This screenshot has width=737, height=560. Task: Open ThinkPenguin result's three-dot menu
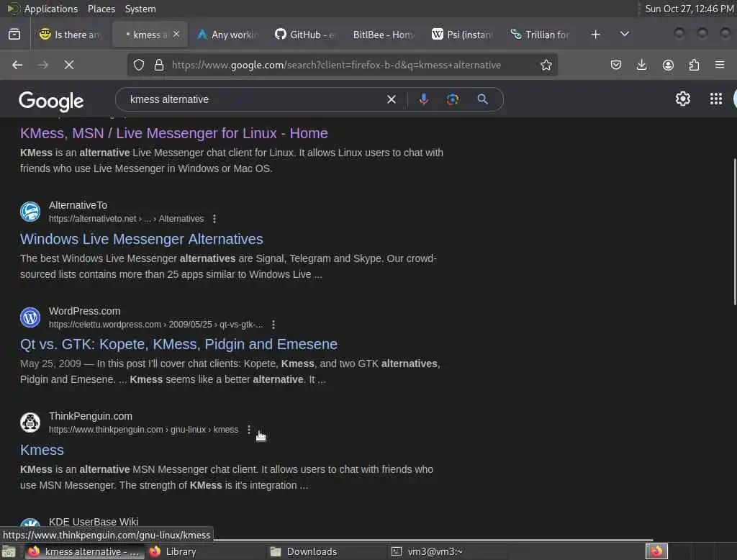pyautogui.click(x=248, y=430)
